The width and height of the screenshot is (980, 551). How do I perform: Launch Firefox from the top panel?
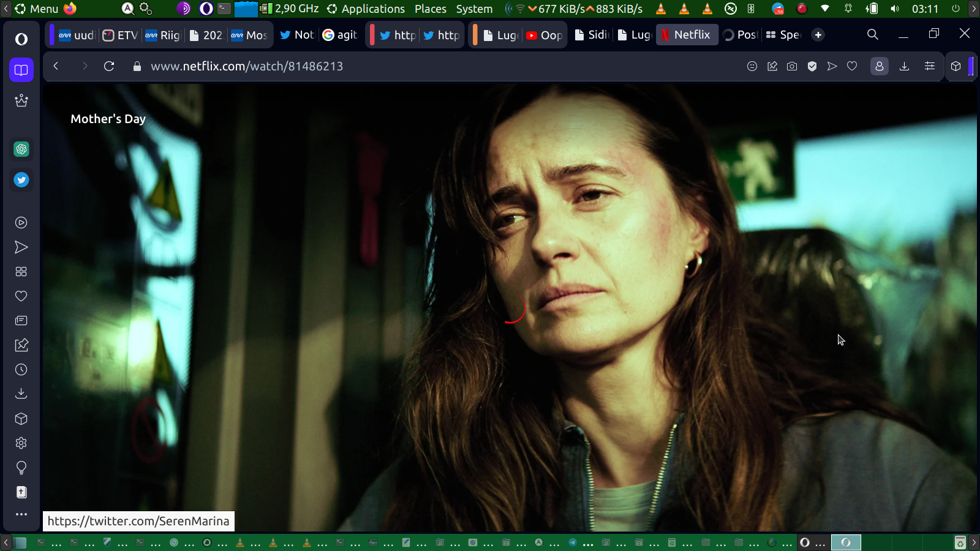click(x=70, y=9)
